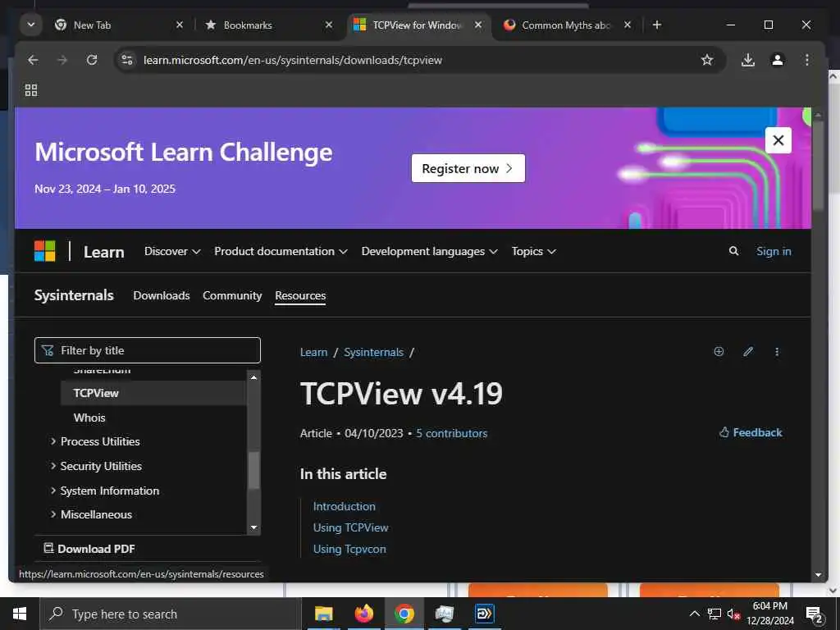Image resolution: width=840 pixels, height=630 pixels.
Task: Click the browser back arrow
Action: [x=33, y=60]
